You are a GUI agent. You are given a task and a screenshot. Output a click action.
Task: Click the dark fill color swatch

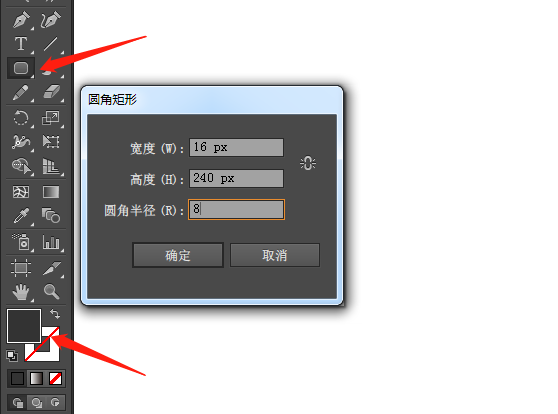[x=24, y=326]
